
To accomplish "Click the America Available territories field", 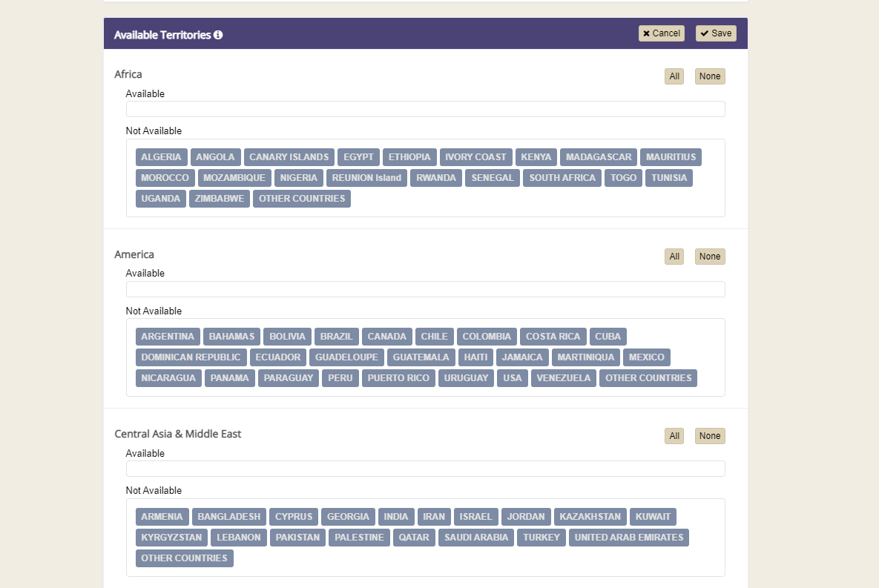I will tap(425, 289).
